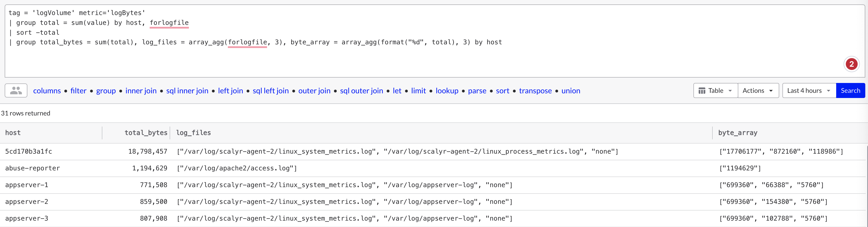This screenshot has width=868, height=227.
Task: Open the Table view dropdown arrow
Action: click(x=730, y=91)
